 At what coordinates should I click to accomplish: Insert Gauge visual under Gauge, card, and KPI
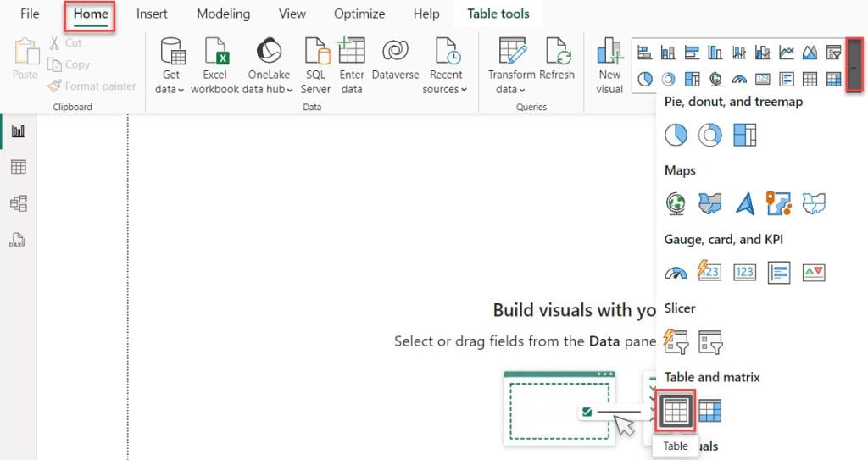(x=676, y=272)
